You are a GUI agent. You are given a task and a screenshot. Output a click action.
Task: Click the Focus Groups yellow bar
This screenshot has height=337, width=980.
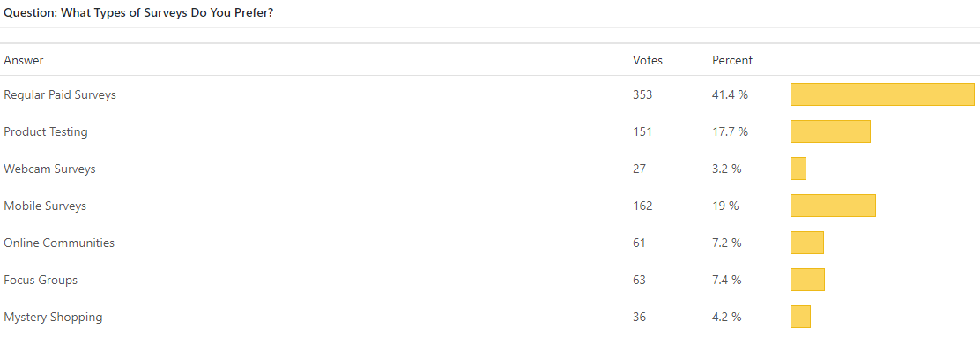click(807, 280)
